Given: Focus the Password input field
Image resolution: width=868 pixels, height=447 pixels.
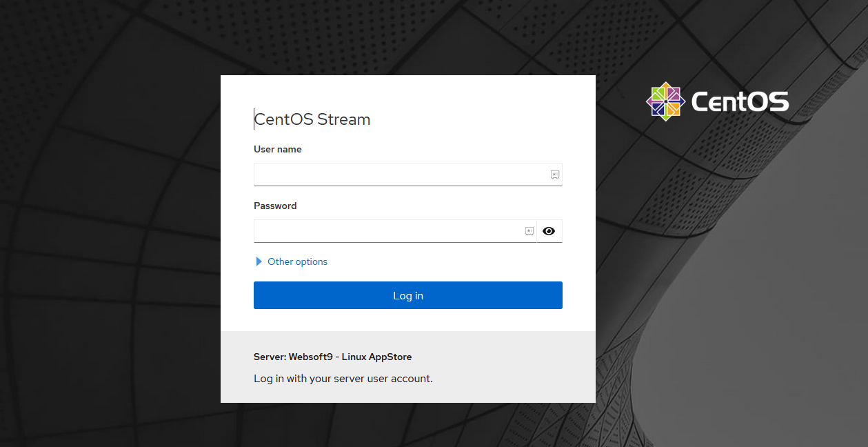Looking at the screenshot, I should tap(386, 231).
